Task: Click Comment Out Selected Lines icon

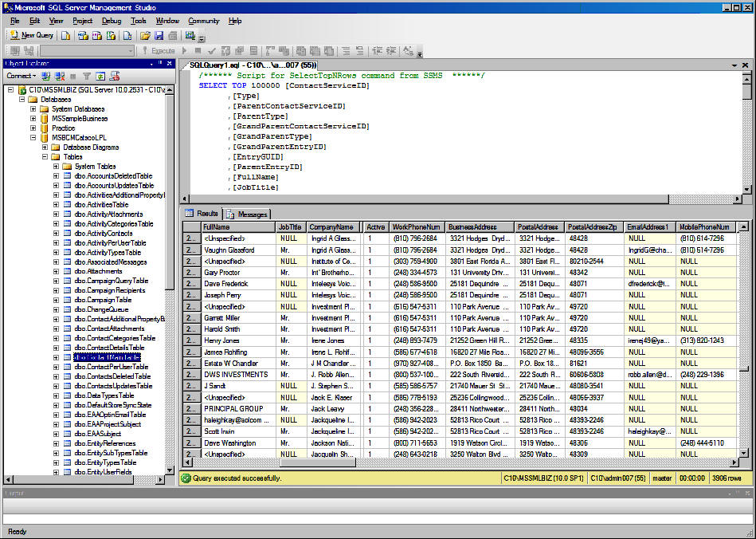Action: (x=346, y=50)
